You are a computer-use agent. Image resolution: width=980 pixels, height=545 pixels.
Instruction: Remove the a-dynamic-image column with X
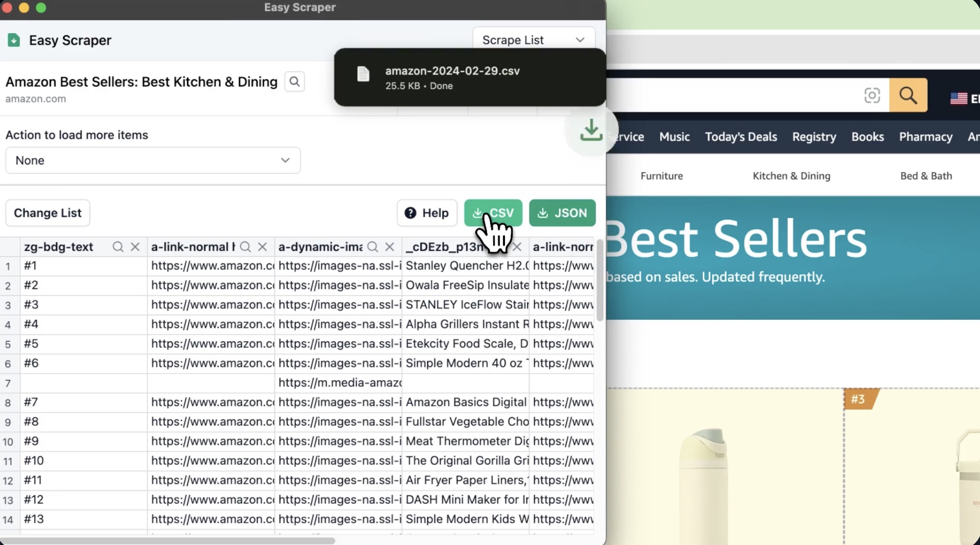tap(390, 247)
